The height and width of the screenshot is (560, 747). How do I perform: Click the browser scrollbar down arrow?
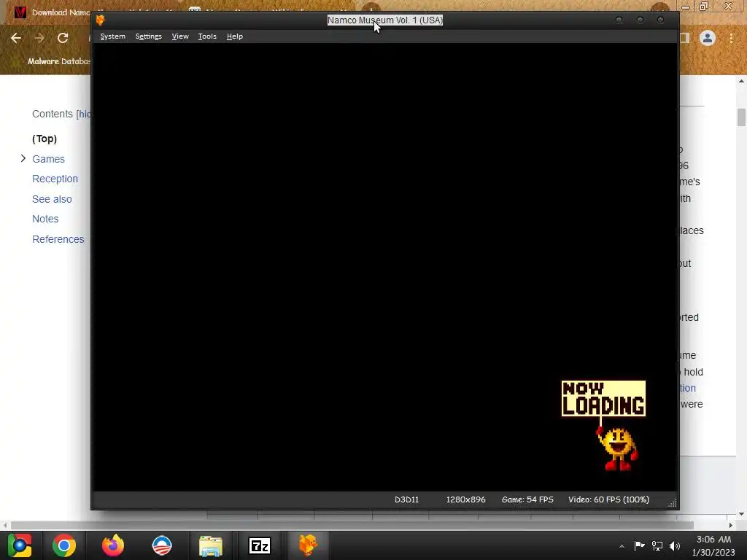pyautogui.click(x=741, y=514)
